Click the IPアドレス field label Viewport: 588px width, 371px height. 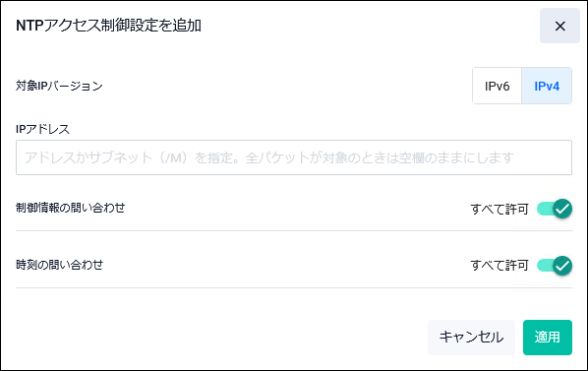pyautogui.click(x=42, y=129)
